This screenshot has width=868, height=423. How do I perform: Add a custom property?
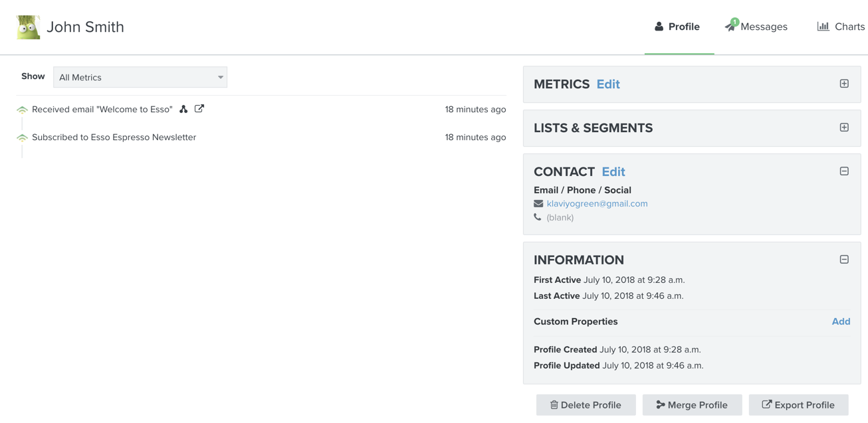click(x=841, y=321)
